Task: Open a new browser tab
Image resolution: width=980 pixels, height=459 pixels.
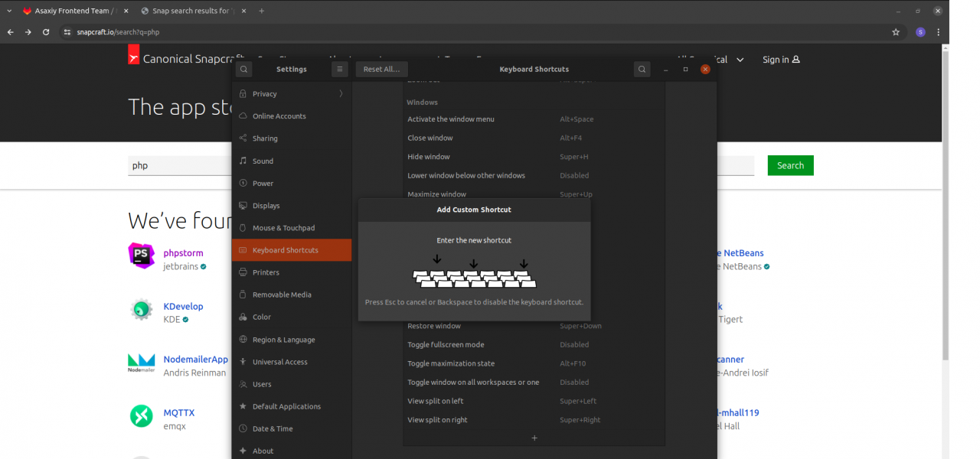Action: [x=261, y=11]
